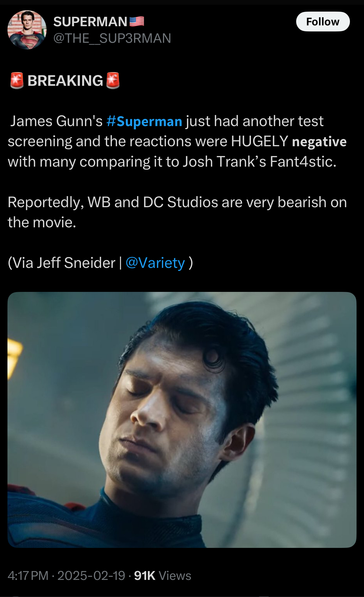Click the sentence about WB and DC Studios
This screenshot has width=364, height=597.
(177, 212)
